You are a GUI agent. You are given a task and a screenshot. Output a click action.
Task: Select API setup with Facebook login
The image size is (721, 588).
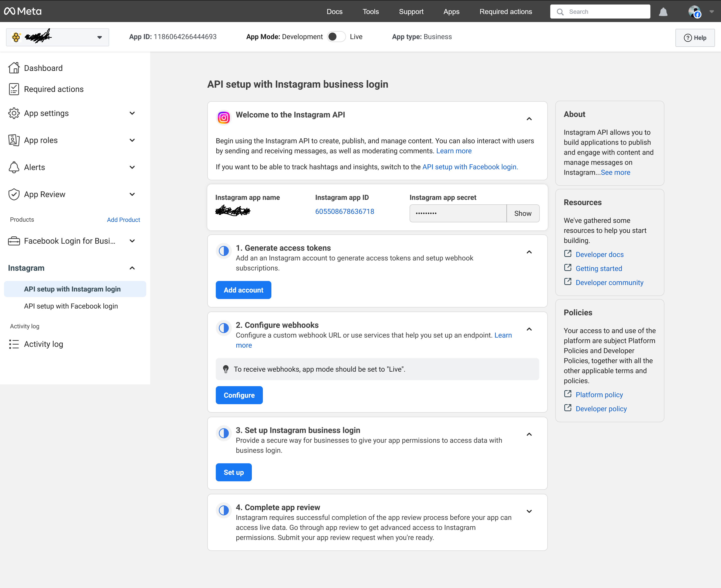coord(71,306)
